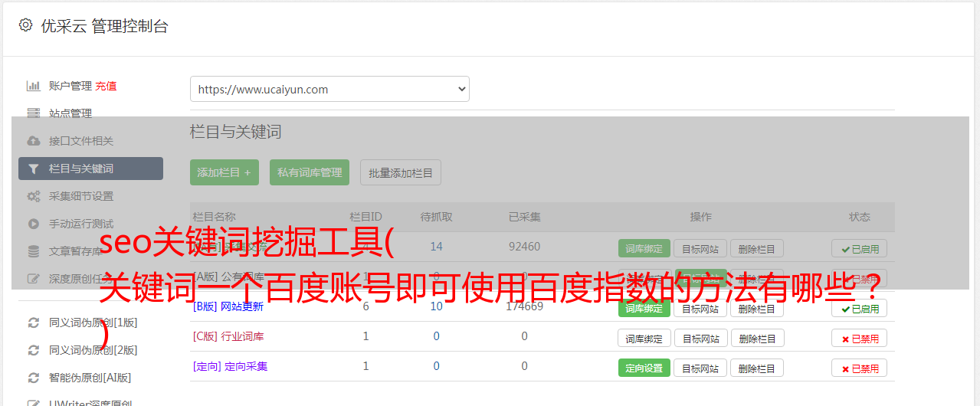The height and width of the screenshot is (406, 980).
Task: Toggle 已禁用 status for [C版] 行业词库
Action: (x=859, y=338)
